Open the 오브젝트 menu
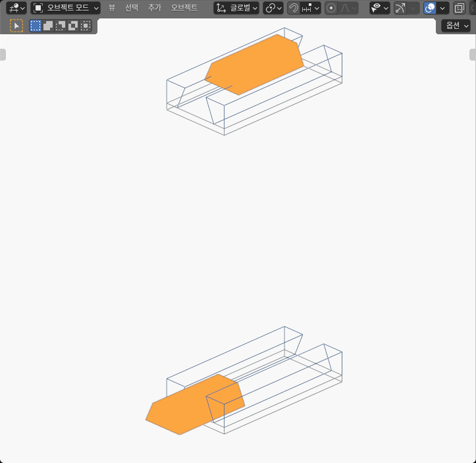This screenshot has height=463, width=476. pos(184,8)
